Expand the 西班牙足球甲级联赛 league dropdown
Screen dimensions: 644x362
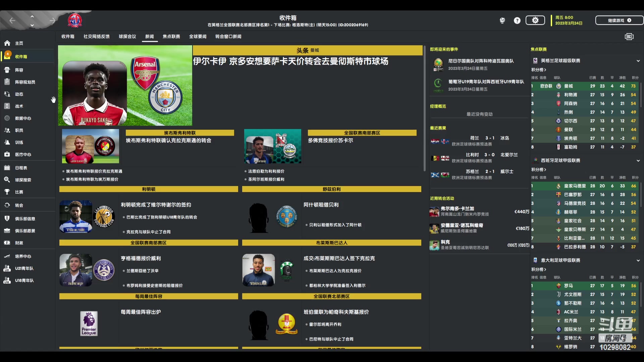pos(638,161)
